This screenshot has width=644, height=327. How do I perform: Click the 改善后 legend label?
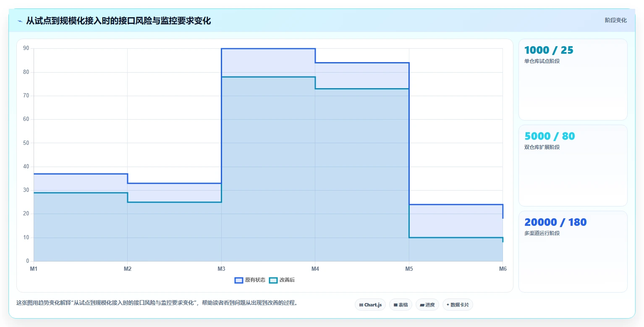pos(287,280)
